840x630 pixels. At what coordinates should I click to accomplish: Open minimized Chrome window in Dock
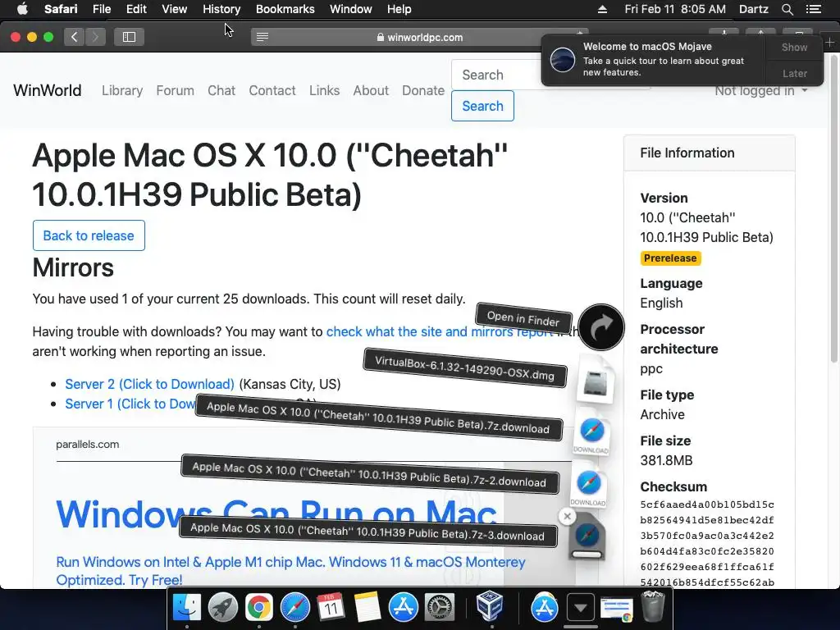tap(616, 609)
